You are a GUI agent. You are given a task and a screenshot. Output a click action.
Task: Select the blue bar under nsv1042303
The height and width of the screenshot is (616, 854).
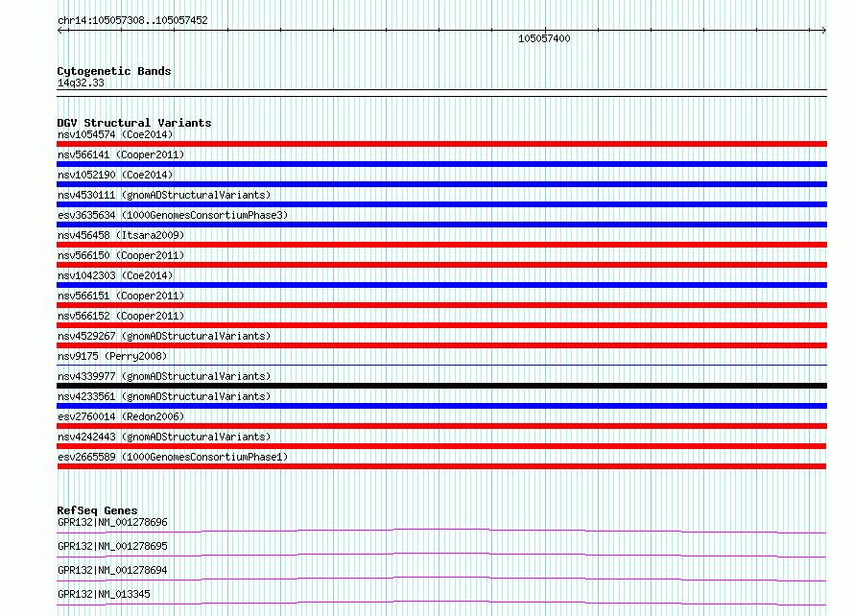coord(441,285)
